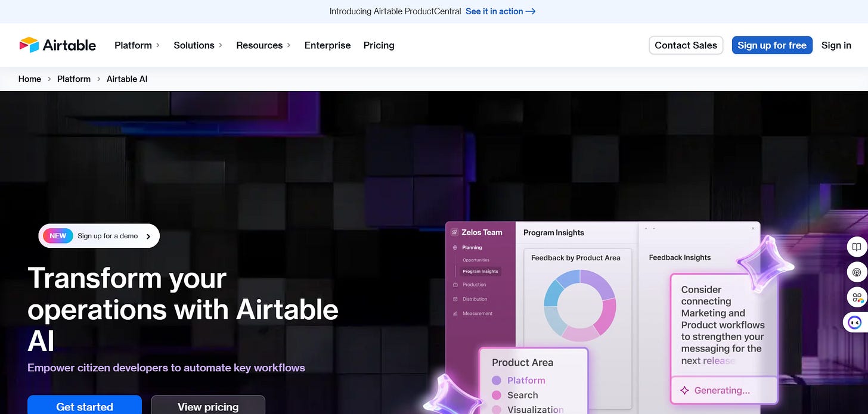The height and width of the screenshot is (414, 868).
Task: Open the Pricing nav item
Action: [379, 45]
